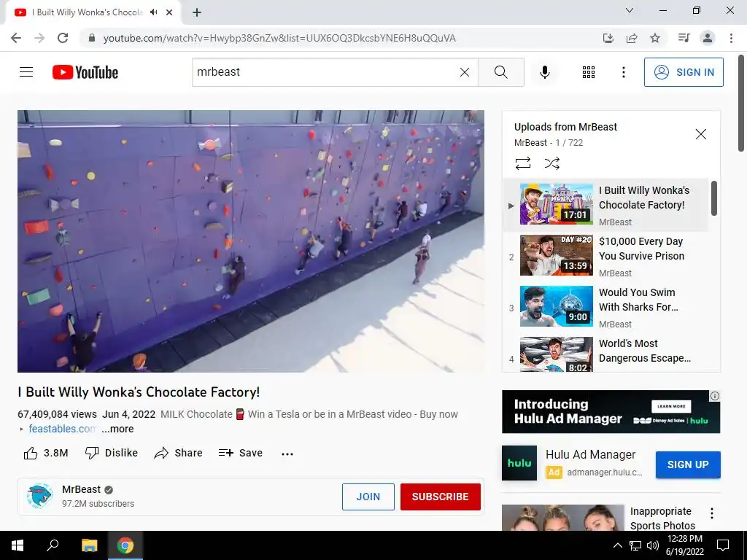Close the I Built Willy Wonka tab
The width and height of the screenshot is (747, 560).
point(169,12)
